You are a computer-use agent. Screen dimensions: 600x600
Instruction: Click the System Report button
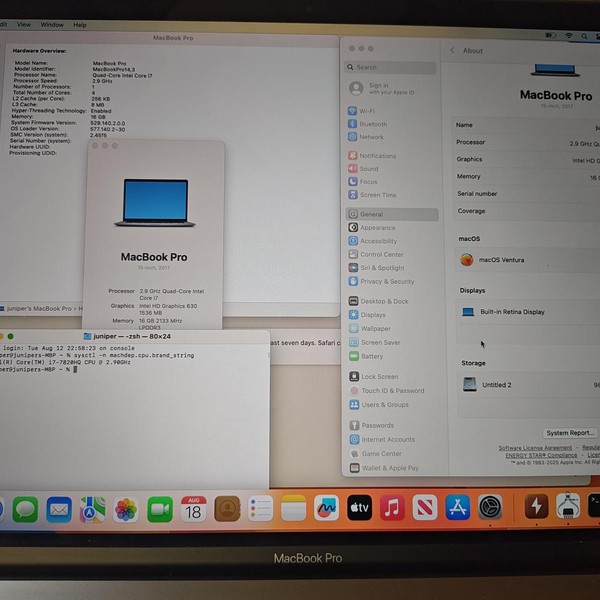coord(570,433)
